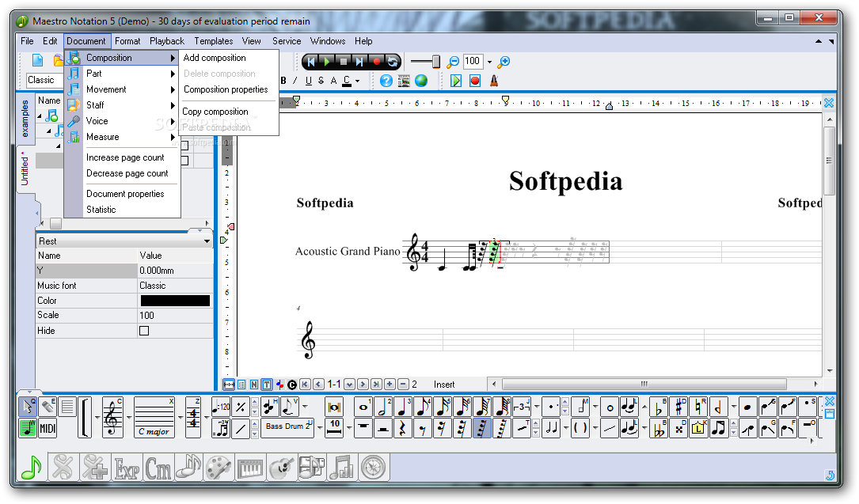The width and height of the screenshot is (859, 504).
Task: Open the zoom percentage dropdown arrow
Action: pos(490,62)
